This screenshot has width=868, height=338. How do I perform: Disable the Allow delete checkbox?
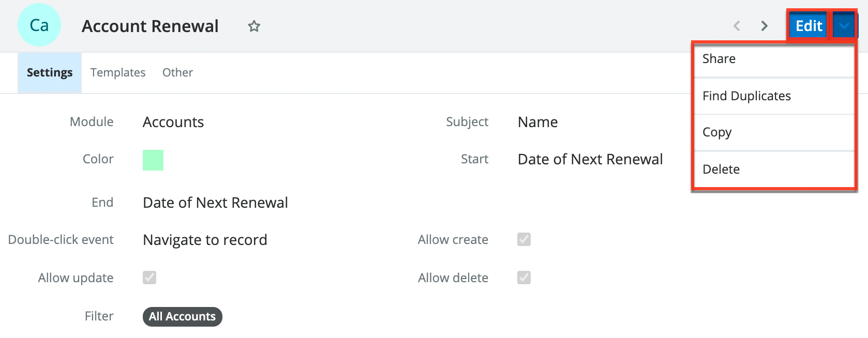[x=524, y=278]
